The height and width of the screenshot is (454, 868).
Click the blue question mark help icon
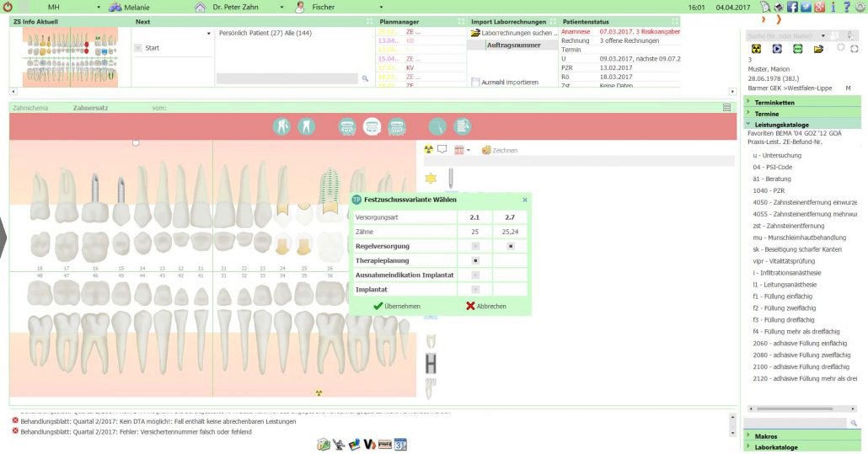(846, 7)
